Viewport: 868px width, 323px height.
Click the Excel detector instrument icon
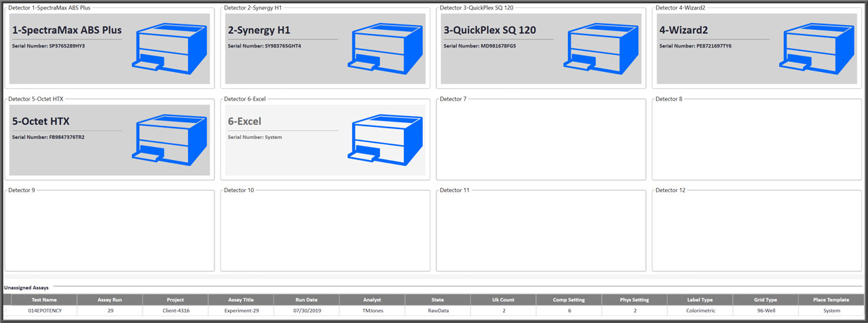(x=385, y=140)
